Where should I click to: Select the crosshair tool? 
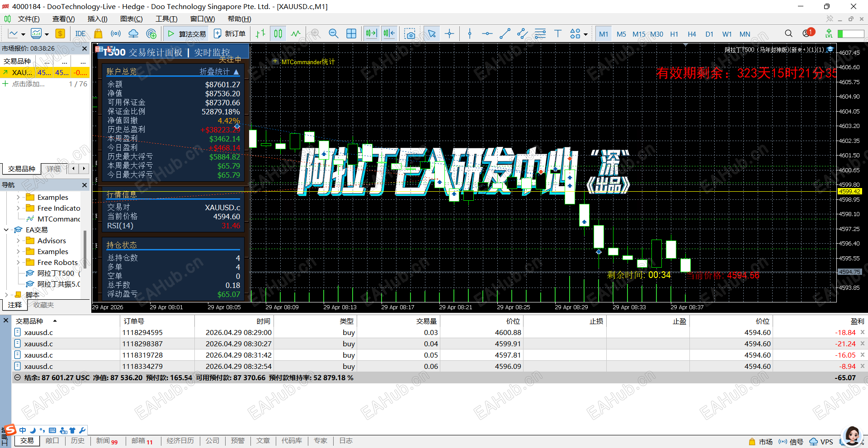449,34
